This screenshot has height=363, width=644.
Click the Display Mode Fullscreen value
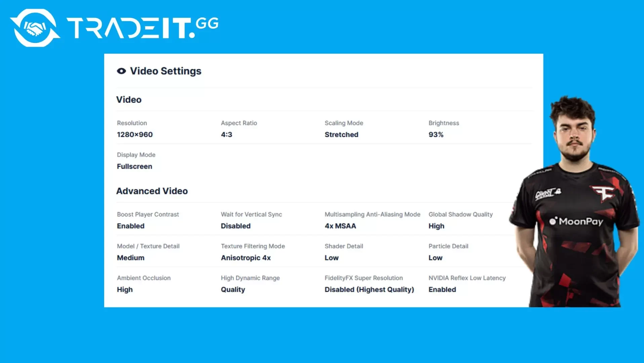pos(134,166)
